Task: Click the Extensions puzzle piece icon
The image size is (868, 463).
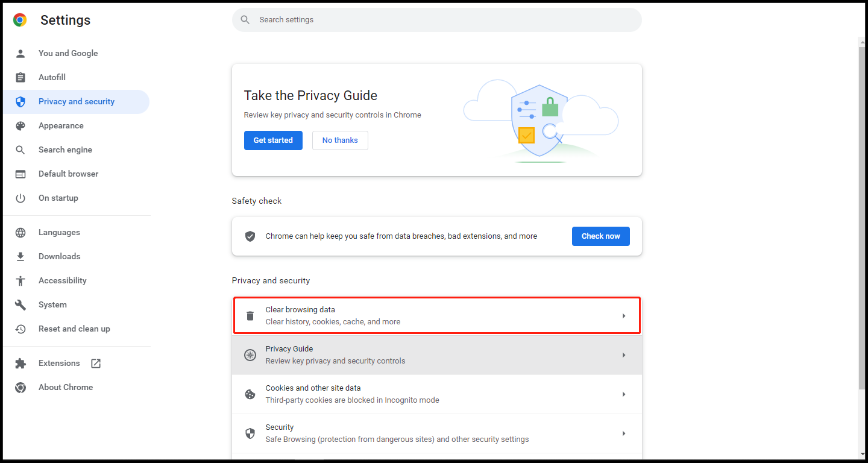Action: (20, 363)
